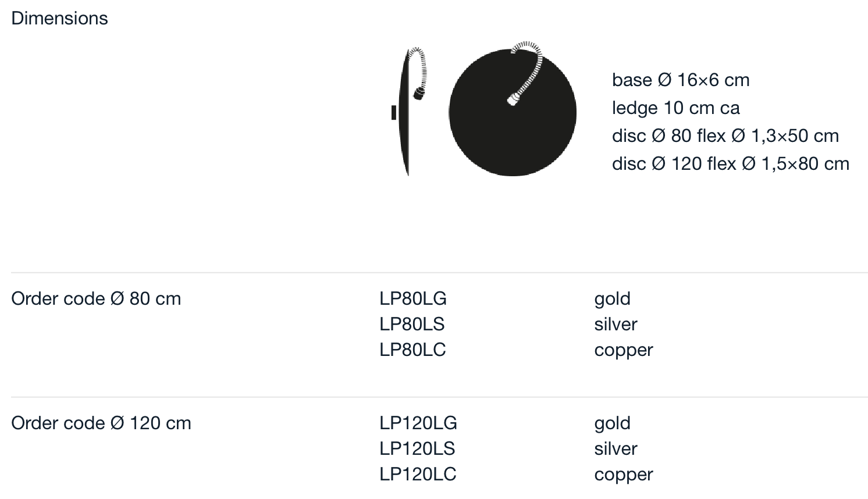The width and height of the screenshot is (868, 499).
Task: Select the gold finish for the 80 cm model
Action: coord(612,298)
